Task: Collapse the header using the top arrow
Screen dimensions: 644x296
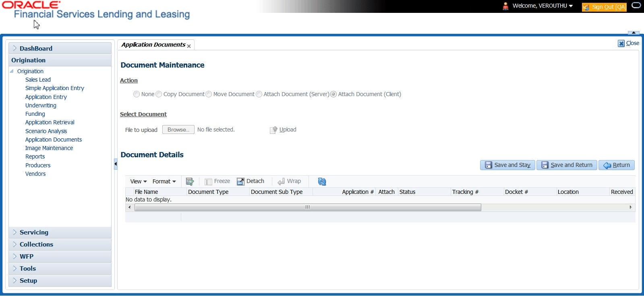Action: 634,33
